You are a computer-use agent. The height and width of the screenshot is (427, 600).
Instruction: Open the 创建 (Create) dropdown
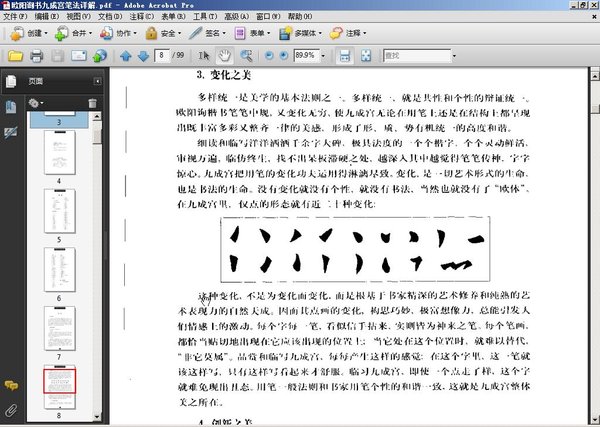tap(29, 34)
